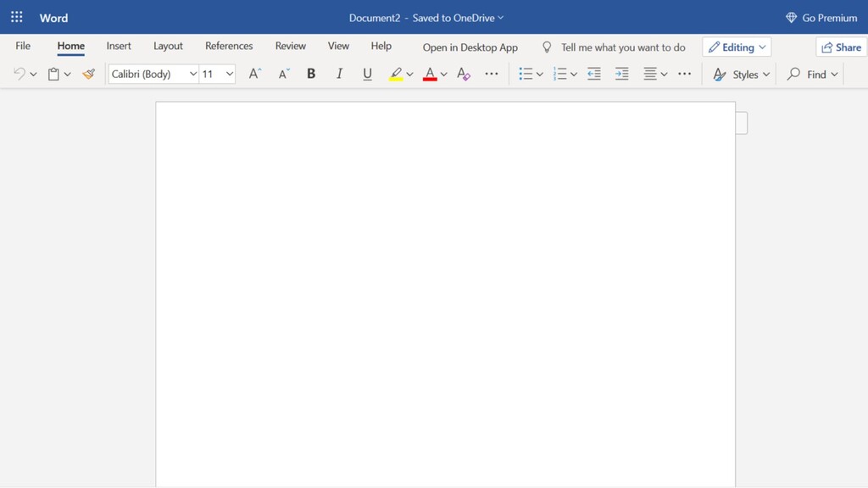This screenshot has width=868, height=488.
Task: Expand the paste options arrow
Action: [68, 75]
